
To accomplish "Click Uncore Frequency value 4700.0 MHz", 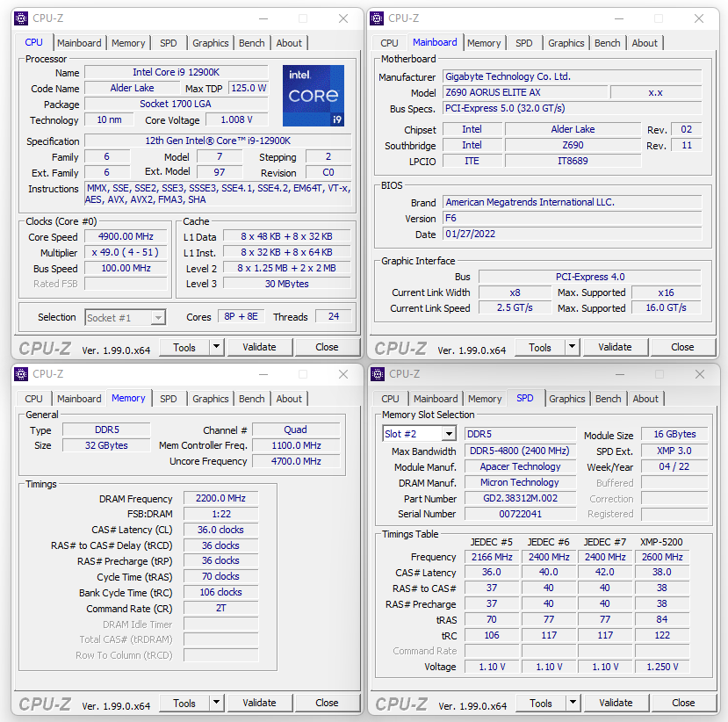I will (x=296, y=461).
